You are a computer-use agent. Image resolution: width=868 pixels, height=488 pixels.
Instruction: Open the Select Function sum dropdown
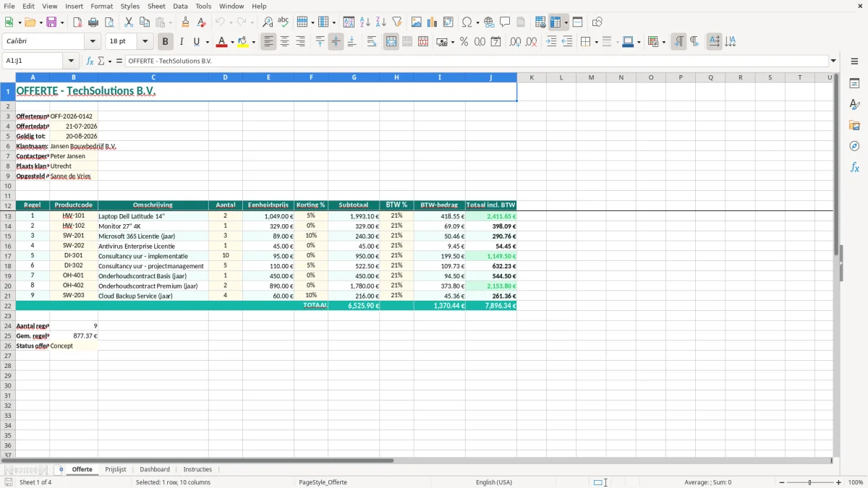tap(110, 61)
